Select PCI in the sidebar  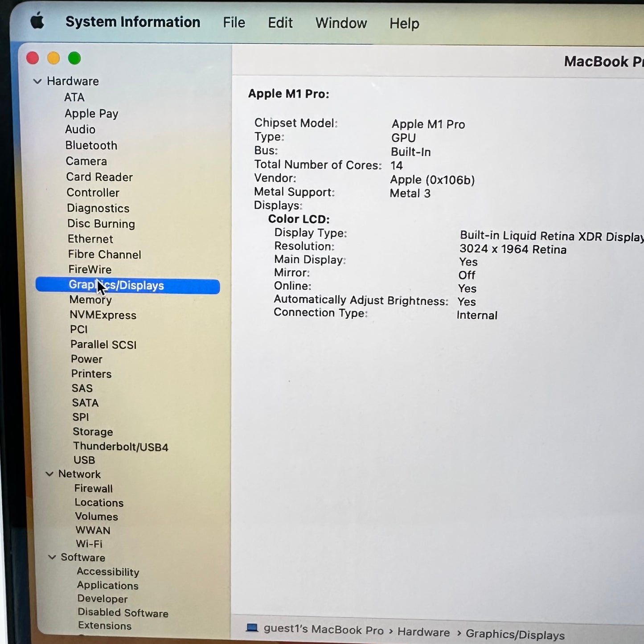coord(79,329)
